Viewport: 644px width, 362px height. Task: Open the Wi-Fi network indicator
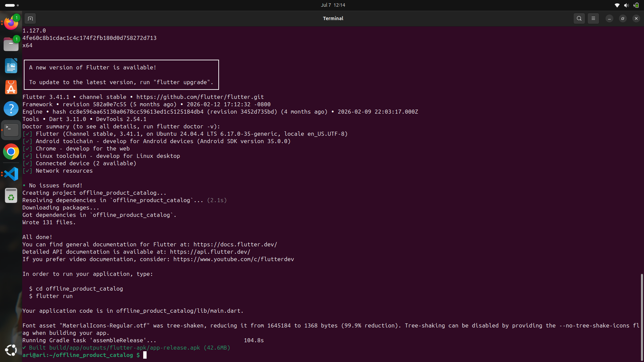pyautogui.click(x=617, y=5)
